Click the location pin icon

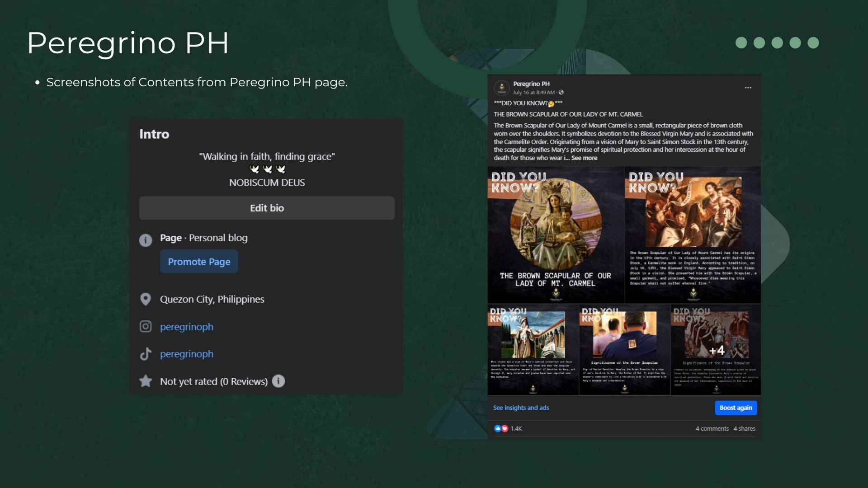click(x=146, y=299)
